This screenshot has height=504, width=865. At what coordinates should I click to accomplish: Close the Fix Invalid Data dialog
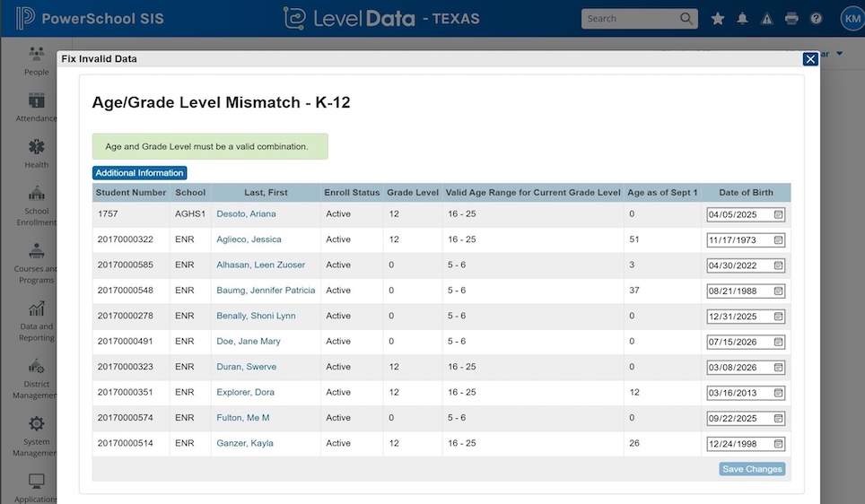pos(810,59)
